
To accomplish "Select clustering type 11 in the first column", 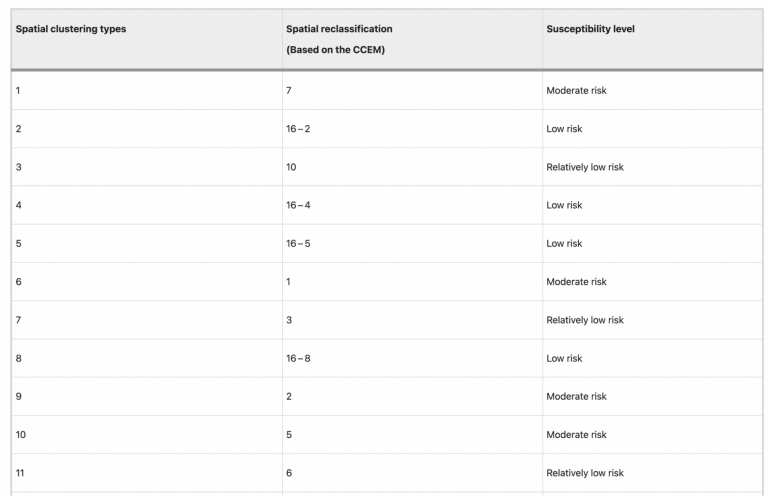I will pyautogui.click(x=20, y=473).
